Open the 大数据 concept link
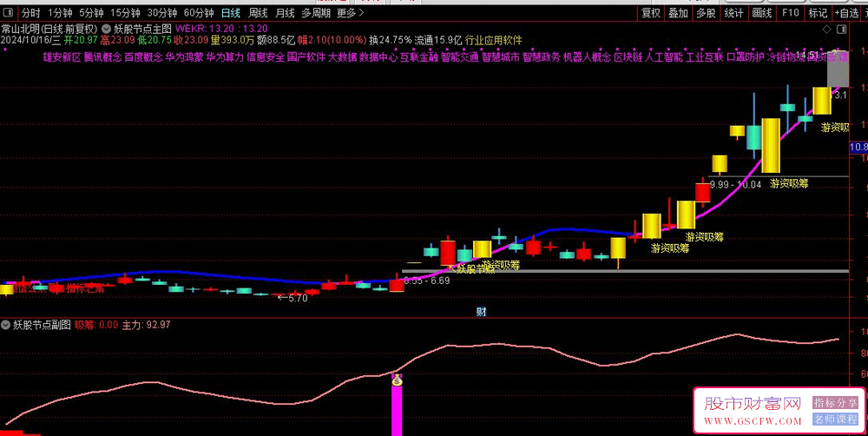868x436 pixels. [x=342, y=56]
